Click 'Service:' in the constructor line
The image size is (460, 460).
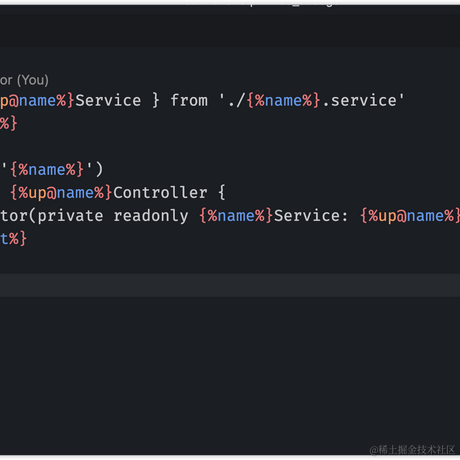[311, 216]
